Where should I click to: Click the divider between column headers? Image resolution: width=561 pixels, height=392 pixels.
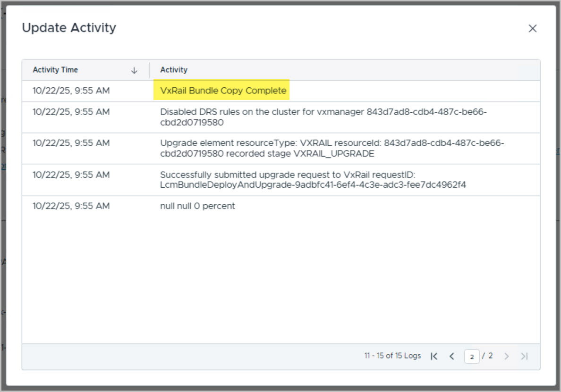(x=149, y=70)
